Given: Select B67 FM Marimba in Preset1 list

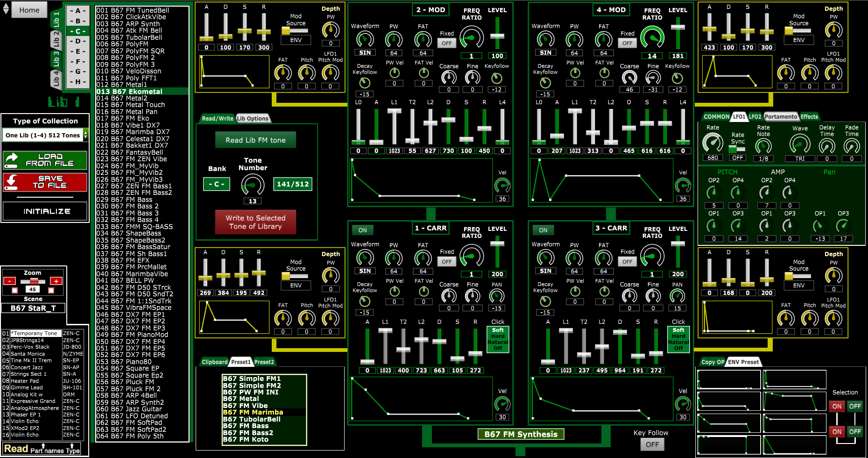Looking at the screenshot, I should tap(264, 412).
